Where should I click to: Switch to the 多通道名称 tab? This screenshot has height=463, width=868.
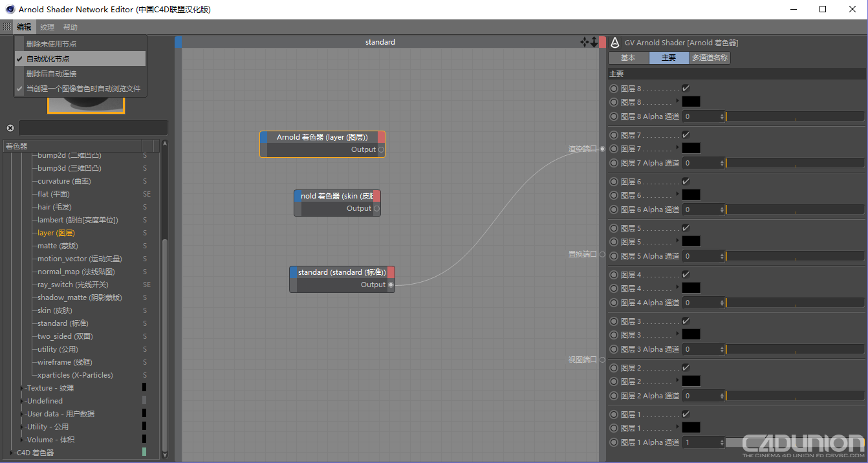coord(710,58)
